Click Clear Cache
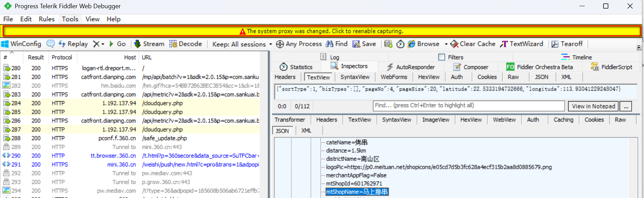The width and height of the screenshot is (644, 198). (x=473, y=44)
